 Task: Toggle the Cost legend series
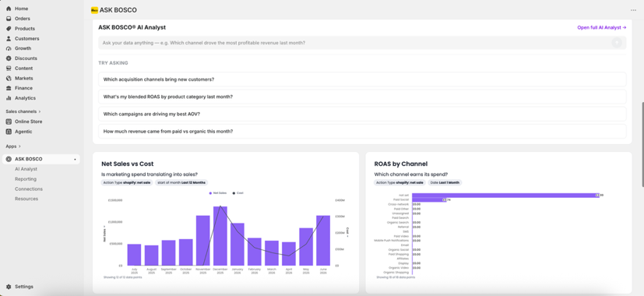pos(238,193)
